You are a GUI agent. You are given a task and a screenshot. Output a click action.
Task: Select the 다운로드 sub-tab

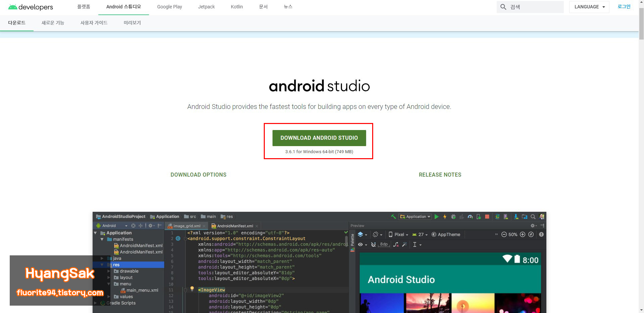coord(17,23)
